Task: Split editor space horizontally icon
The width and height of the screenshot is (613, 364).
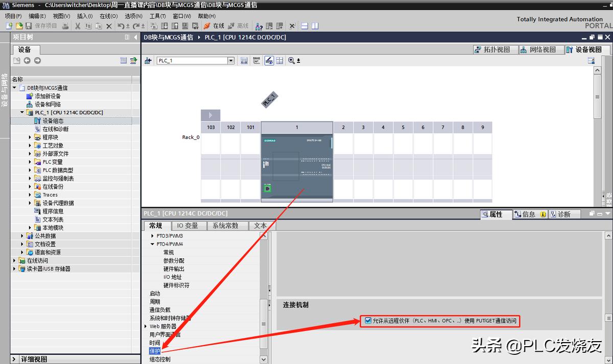Action: (x=304, y=26)
